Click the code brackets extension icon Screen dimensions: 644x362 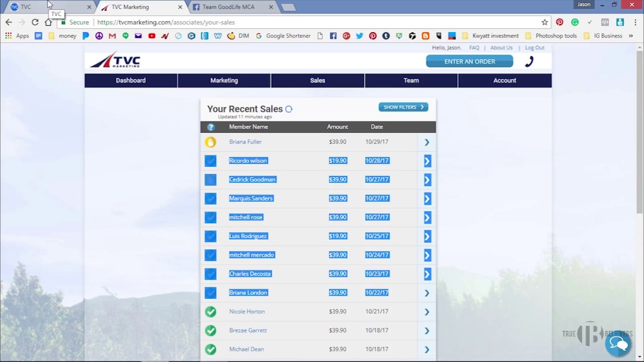605,22
